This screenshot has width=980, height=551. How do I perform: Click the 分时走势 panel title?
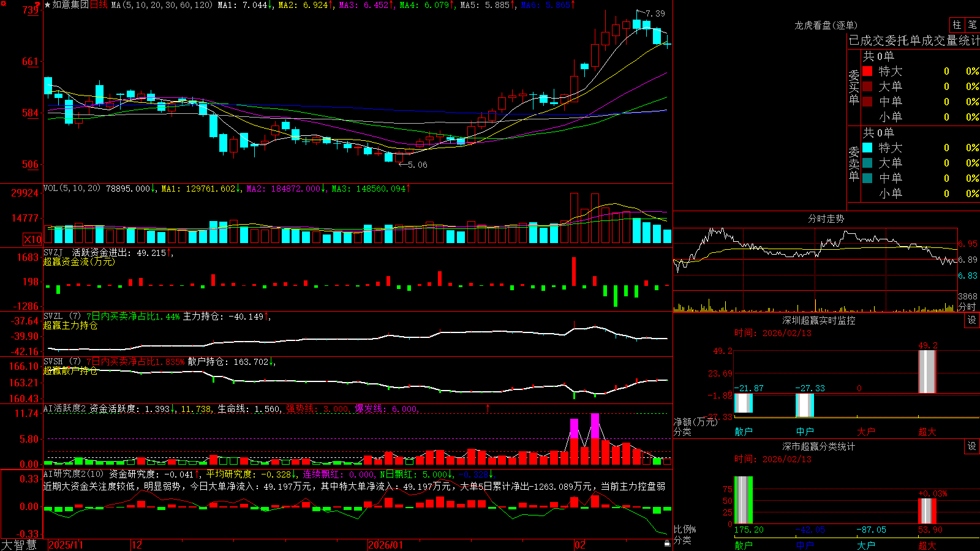(x=826, y=219)
